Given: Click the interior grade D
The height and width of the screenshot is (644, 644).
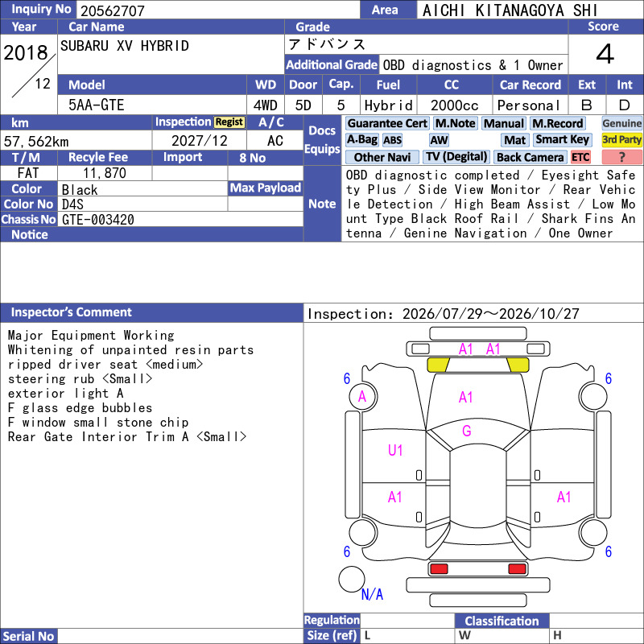Looking at the screenshot, I should 625,105.
